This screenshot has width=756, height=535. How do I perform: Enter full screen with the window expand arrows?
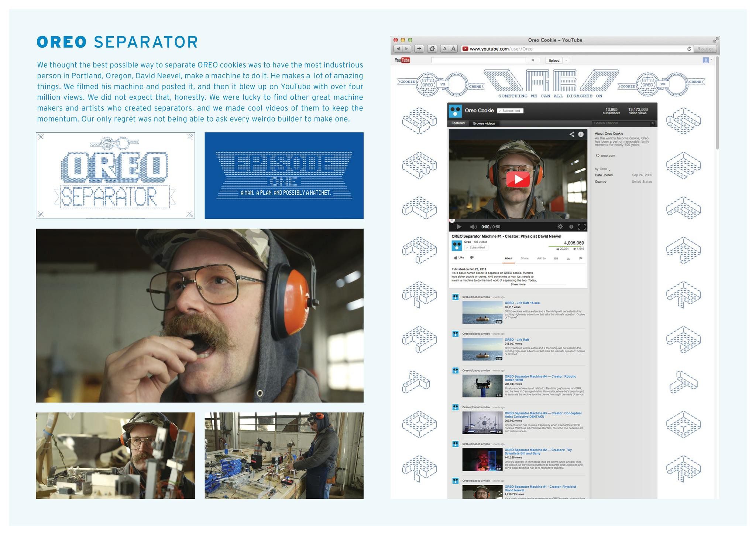coord(716,40)
